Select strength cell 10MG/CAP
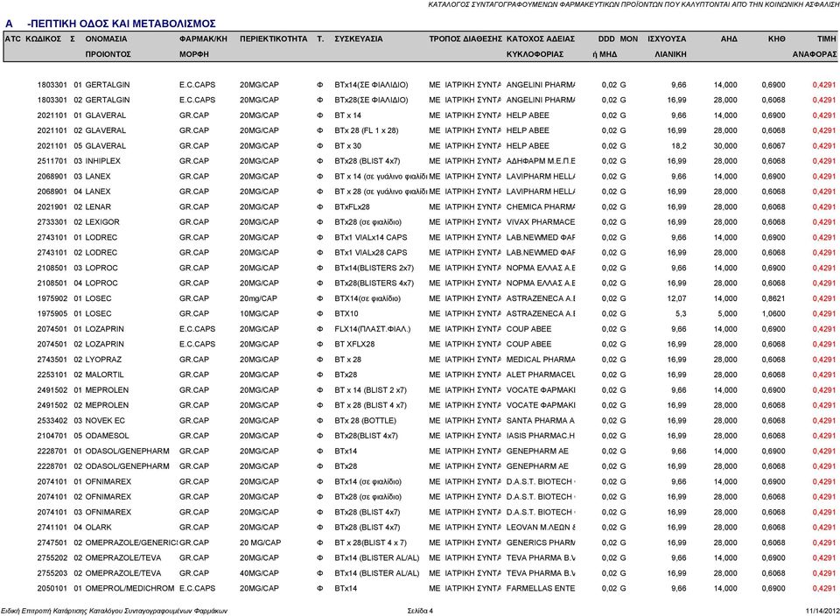 pos(259,314)
